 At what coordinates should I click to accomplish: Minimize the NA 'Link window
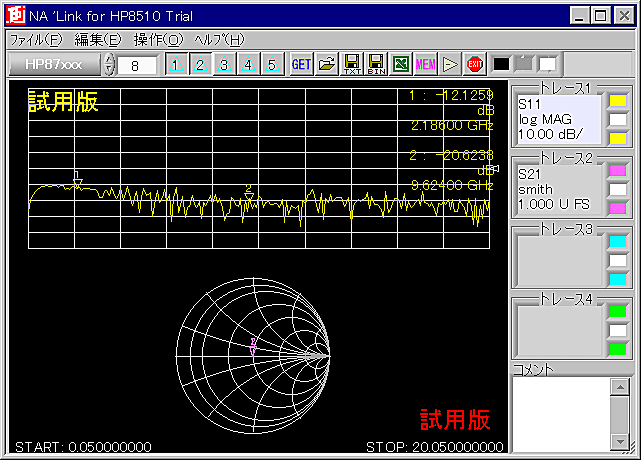(579, 16)
